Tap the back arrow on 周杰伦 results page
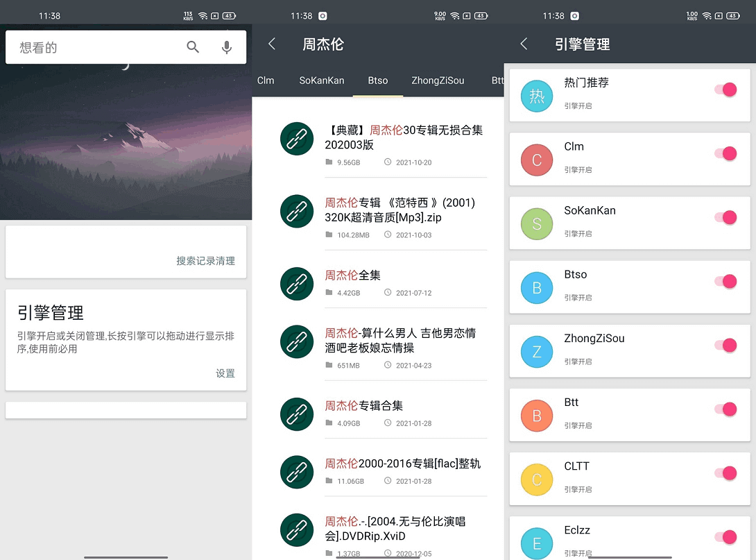 pyautogui.click(x=271, y=44)
